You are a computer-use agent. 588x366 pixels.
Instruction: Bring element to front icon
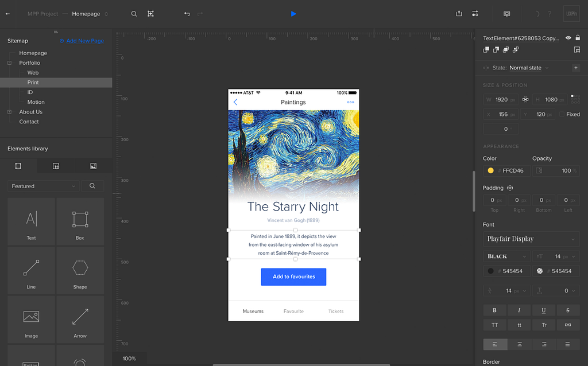[x=486, y=49]
